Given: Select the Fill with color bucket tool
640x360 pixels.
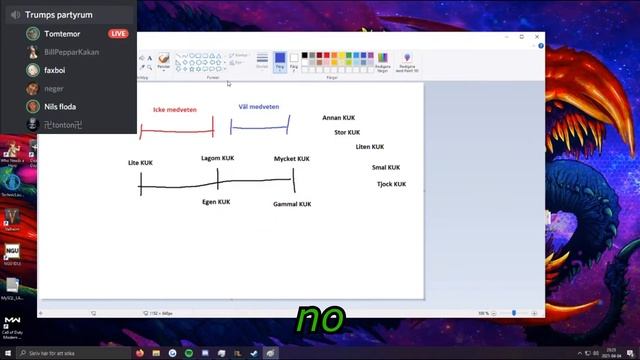Looking at the screenshot, I should tap(142, 58).
